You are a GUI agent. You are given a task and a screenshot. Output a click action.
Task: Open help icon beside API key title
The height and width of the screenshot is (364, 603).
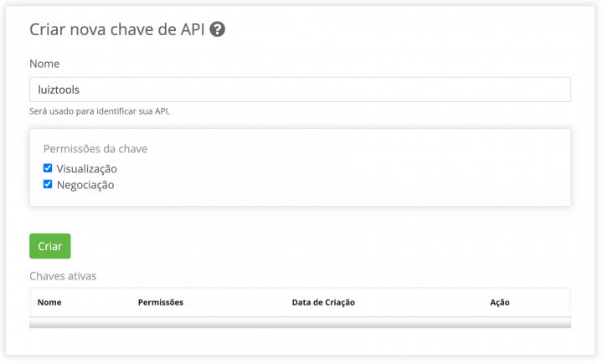(x=217, y=29)
